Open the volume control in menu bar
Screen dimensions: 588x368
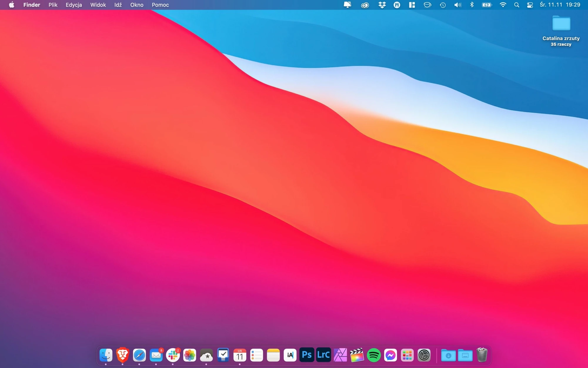(458, 5)
